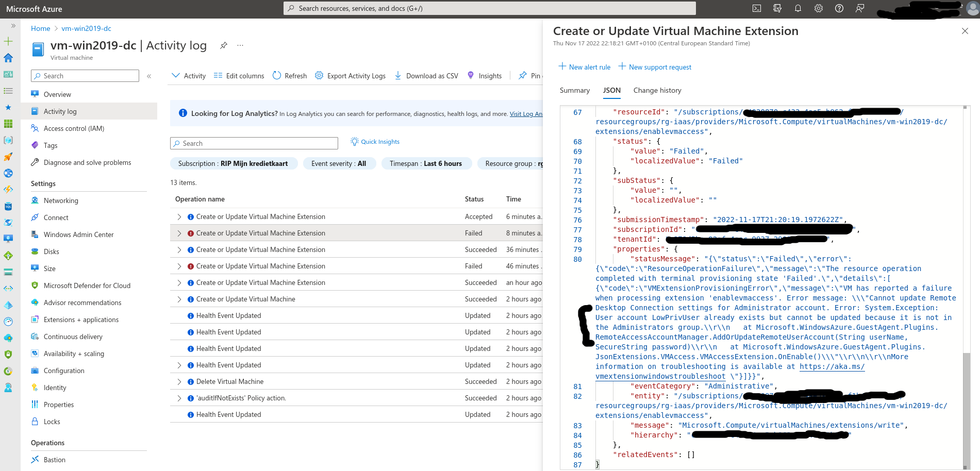The image size is (980, 471).
Task: Select the JSON tab
Action: coord(612,90)
